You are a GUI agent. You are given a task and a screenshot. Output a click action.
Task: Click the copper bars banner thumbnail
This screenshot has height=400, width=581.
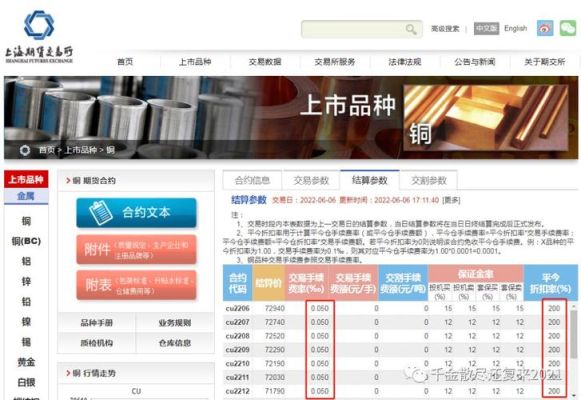(486, 118)
